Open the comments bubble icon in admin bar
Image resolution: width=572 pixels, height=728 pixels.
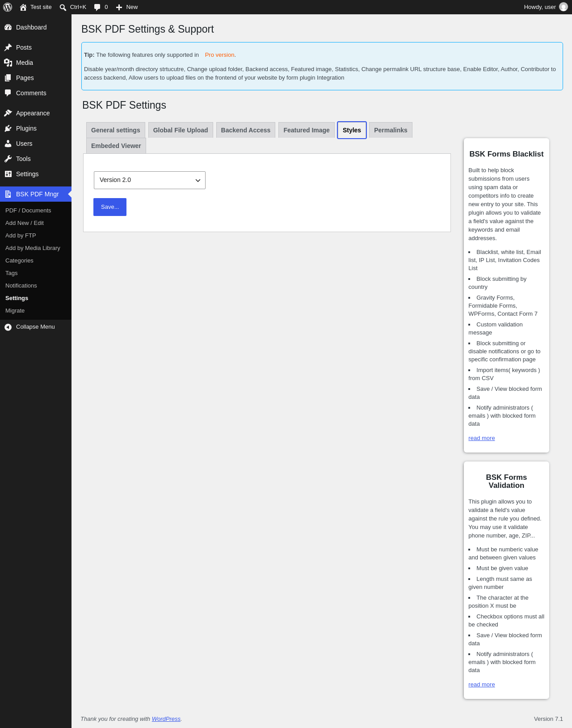[x=97, y=7]
